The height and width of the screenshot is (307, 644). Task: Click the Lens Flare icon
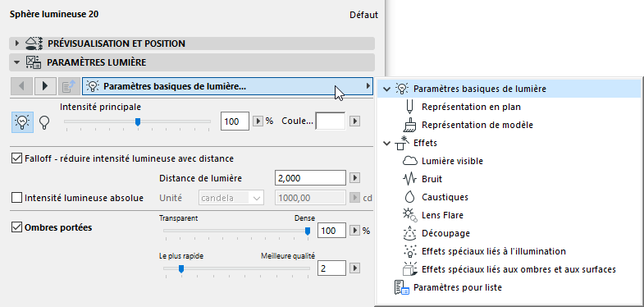[x=409, y=215]
